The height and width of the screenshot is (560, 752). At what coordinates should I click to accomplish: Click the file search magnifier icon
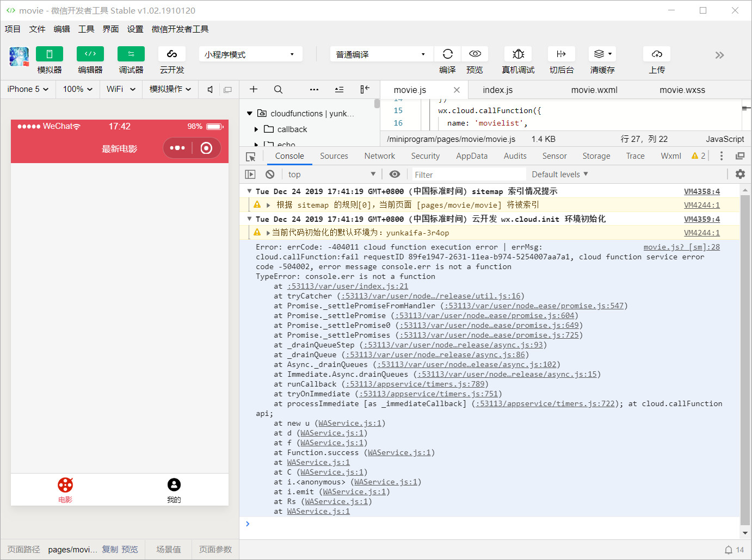[x=278, y=89]
